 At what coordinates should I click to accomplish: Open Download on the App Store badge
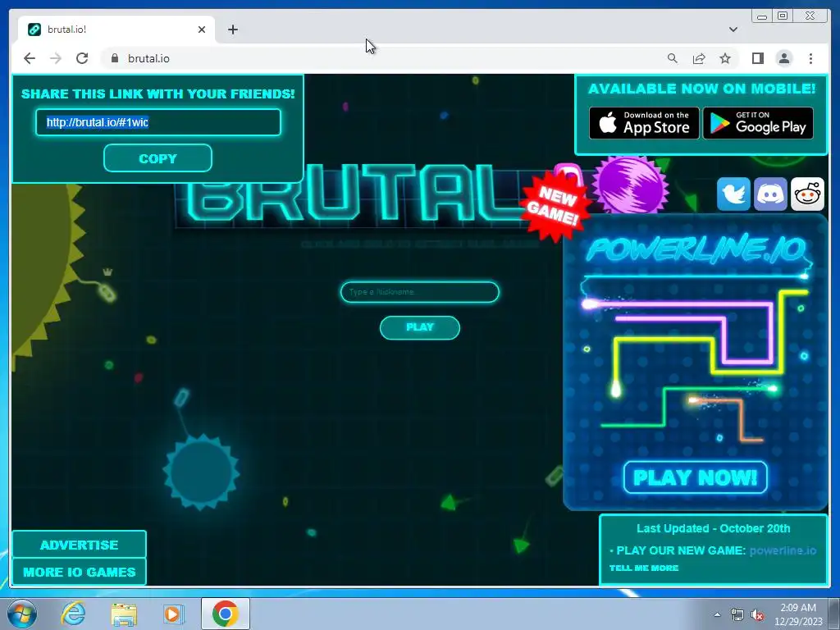(x=645, y=123)
